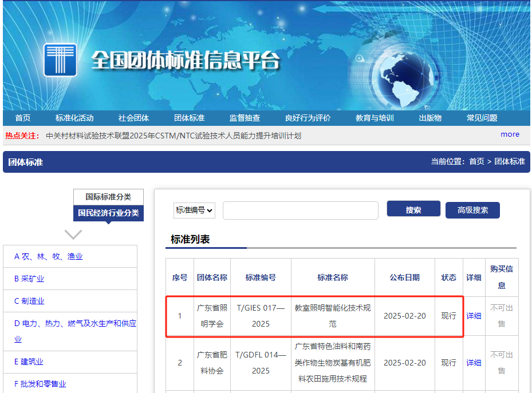The height and width of the screenshot is (393, 532).
Task: Select category C 制造业
Action: 29,301
